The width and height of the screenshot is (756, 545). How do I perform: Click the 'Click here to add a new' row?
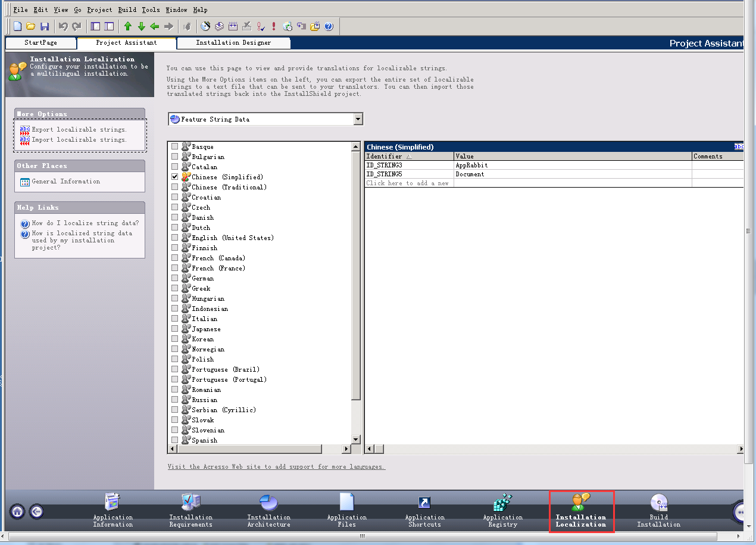408,183
